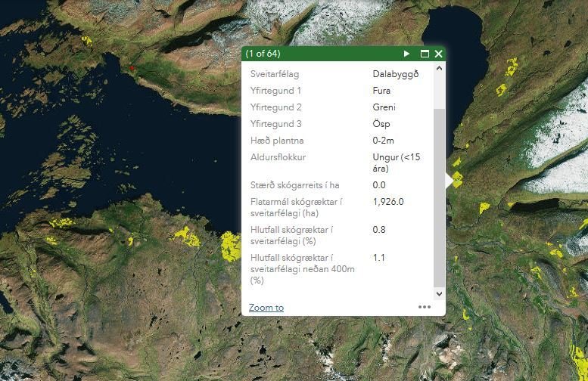This screenshot has height=381, width=588.
Task: Click the Ösp value for Yfirtegund 3
Action: point(381,124)
